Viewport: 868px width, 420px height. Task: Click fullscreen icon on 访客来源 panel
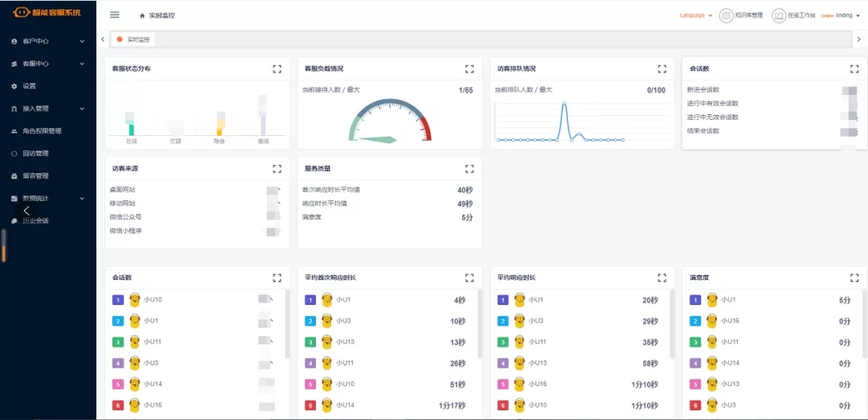coord(277,169)
